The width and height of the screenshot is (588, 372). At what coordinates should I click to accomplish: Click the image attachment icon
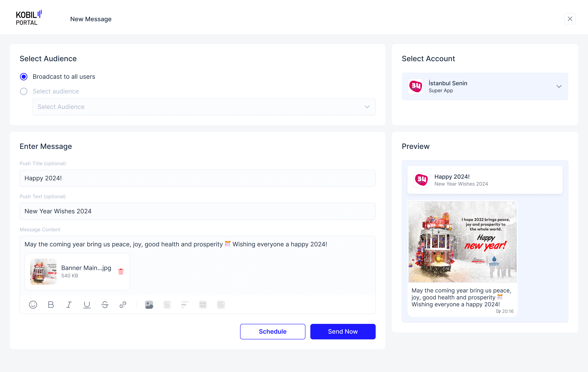click(x=149, y=304)
